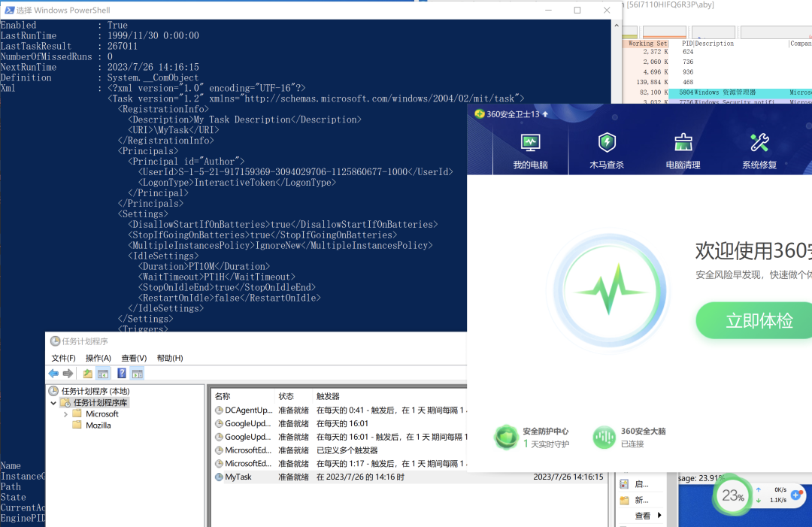Open 安全防护中心 shield icon
Viewport: 812px width, 527px height.
pyautogui.click(x=506, y=437)
